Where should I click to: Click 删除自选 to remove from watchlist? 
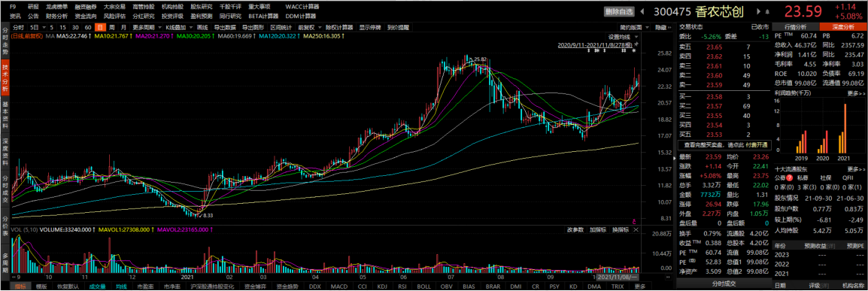(619, 11)
